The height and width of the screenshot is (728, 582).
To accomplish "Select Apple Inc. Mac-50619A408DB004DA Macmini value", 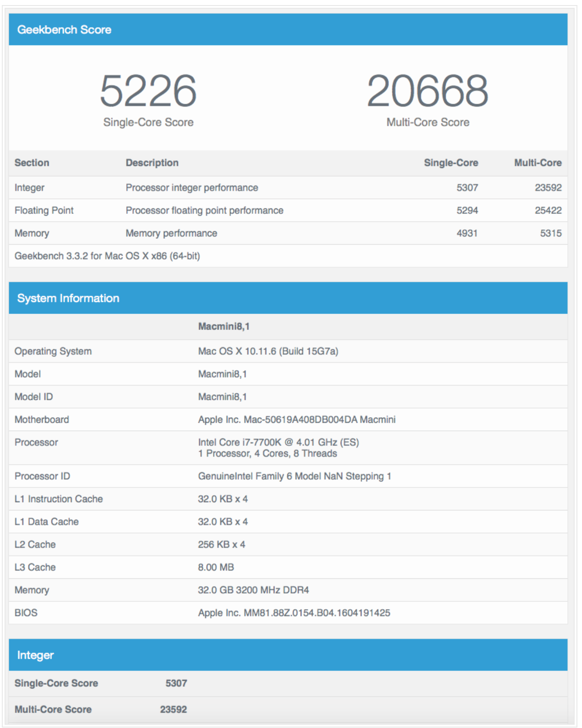I will [297, 420].
